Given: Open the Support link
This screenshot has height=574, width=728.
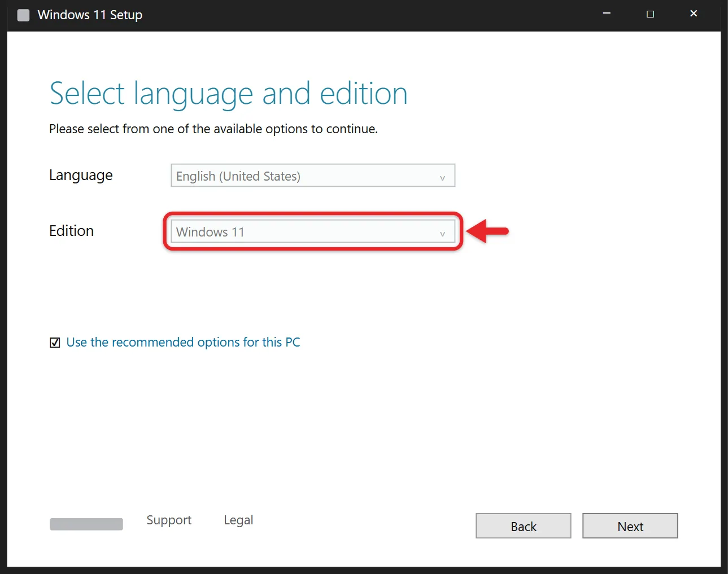Looking at the screenshot, I should point(169,520).
